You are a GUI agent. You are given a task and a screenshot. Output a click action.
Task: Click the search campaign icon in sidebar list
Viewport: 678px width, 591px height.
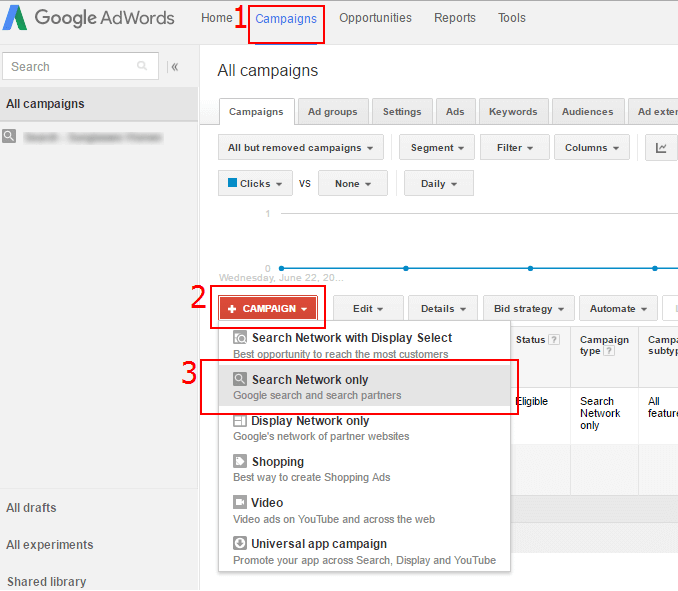9,136
